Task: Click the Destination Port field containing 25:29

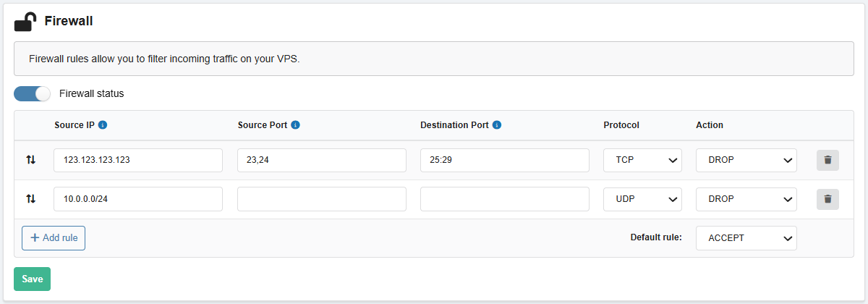Action: (x=504, y=160)
